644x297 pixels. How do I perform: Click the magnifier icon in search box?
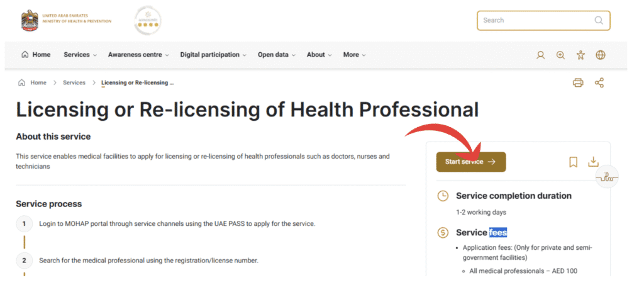(x=598, y=20)
